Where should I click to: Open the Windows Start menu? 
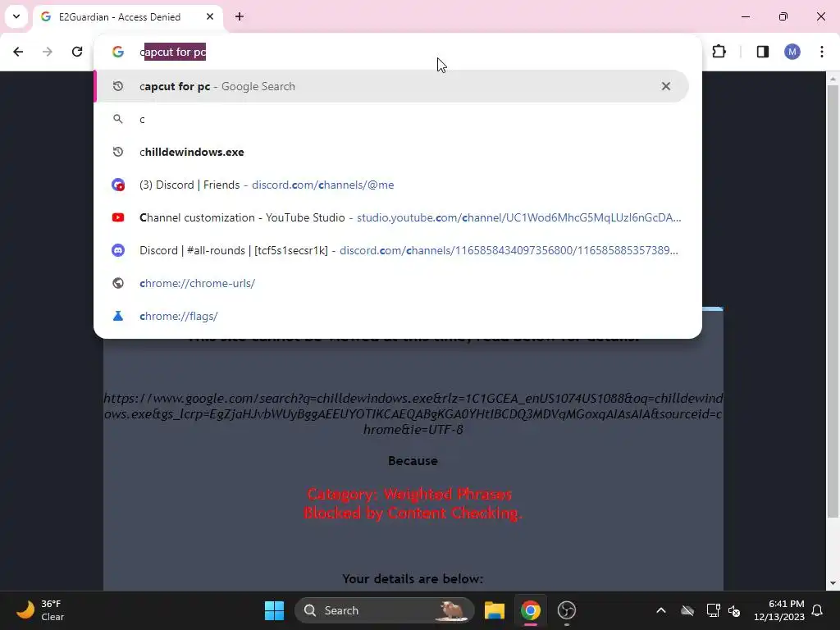point(274,610)
